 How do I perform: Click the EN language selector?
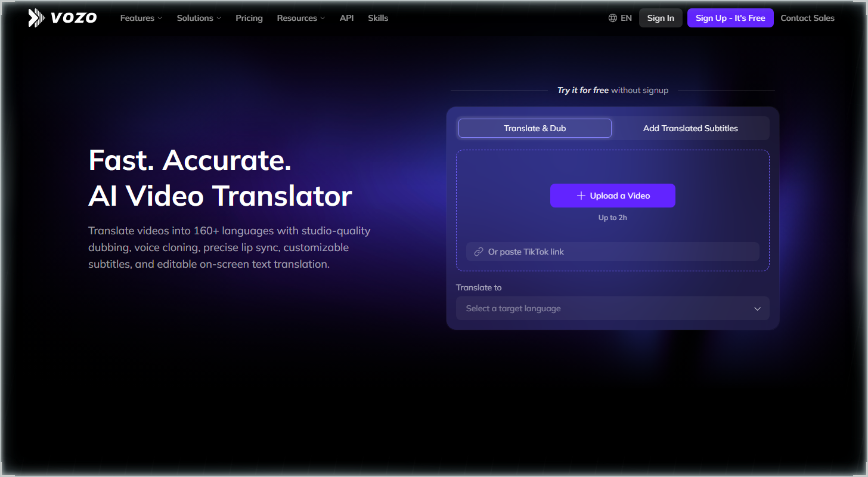(620, 18)
